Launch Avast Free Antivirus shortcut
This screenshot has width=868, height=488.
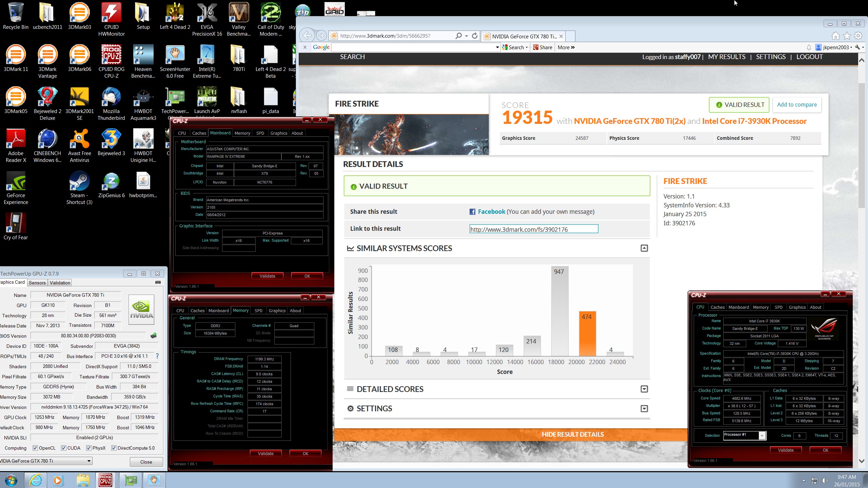pyautogui.click(x=79, y=146)
